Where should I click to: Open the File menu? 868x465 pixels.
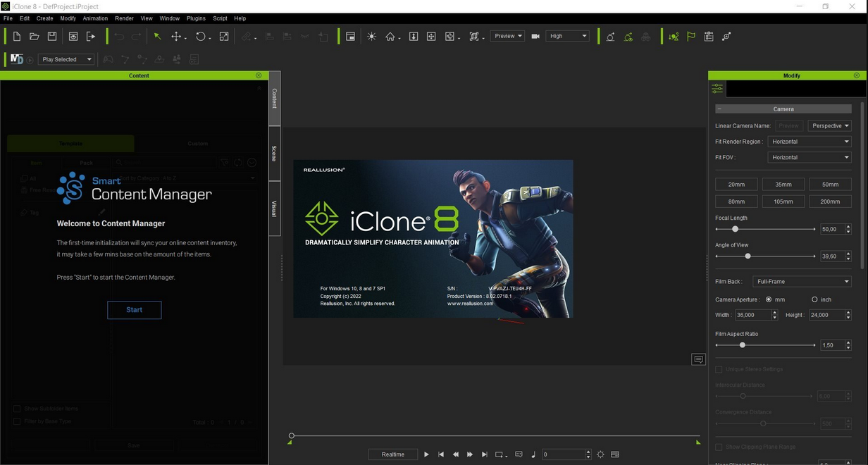8,18
